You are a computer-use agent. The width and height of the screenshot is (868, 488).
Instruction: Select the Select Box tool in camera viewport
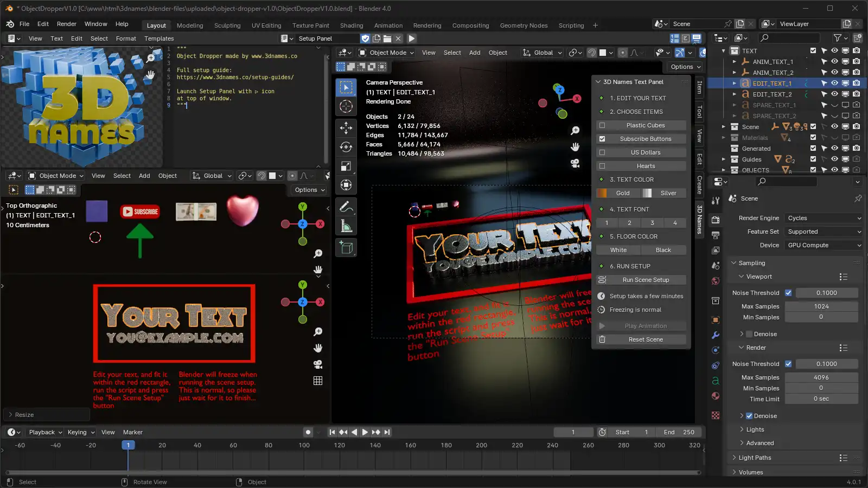pos(346,88)
